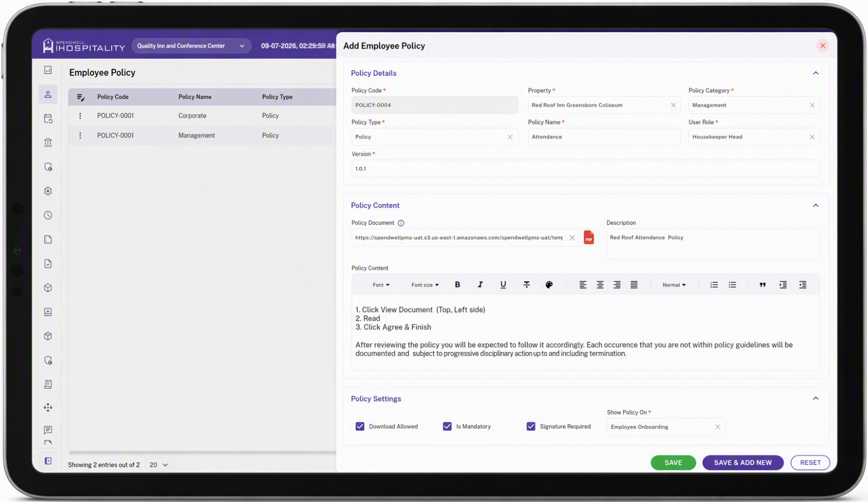Underline the selected policy content text
This screenshot has height=502, width=868.
pos(503,285)
